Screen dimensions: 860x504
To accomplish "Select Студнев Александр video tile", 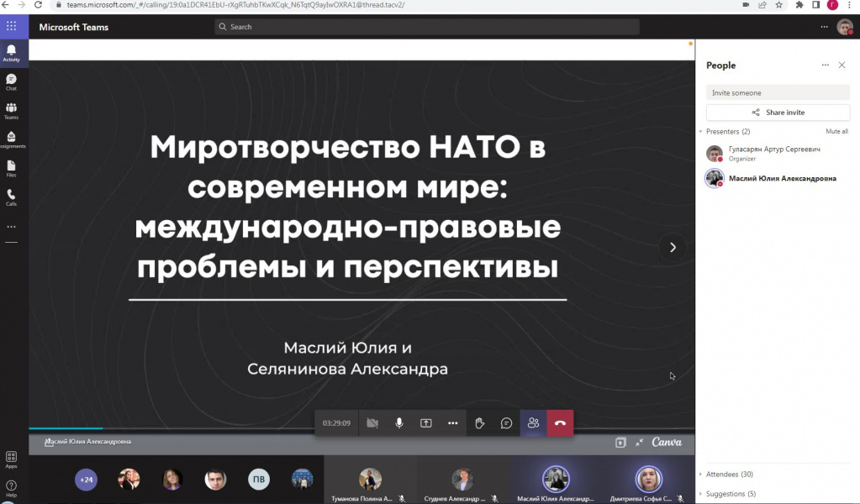I will [463, 480].
